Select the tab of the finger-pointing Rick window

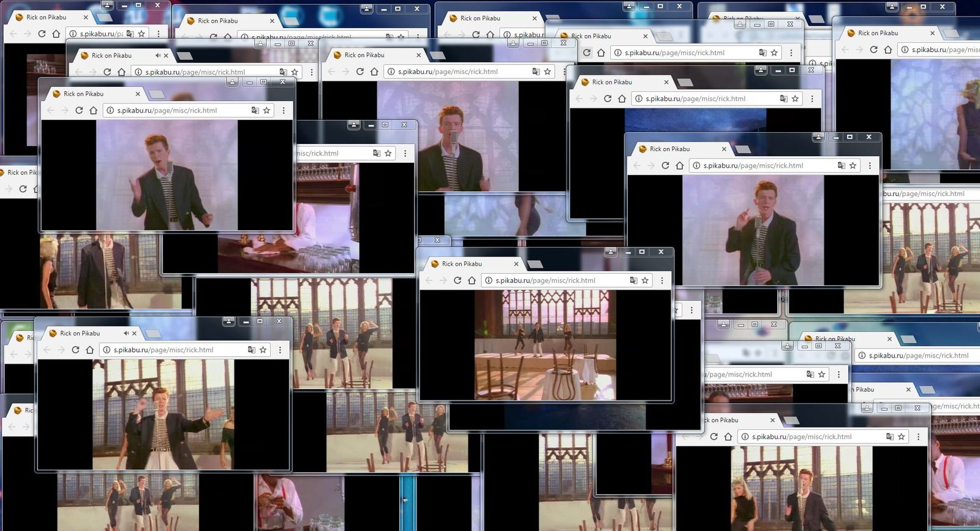point(681,149)
